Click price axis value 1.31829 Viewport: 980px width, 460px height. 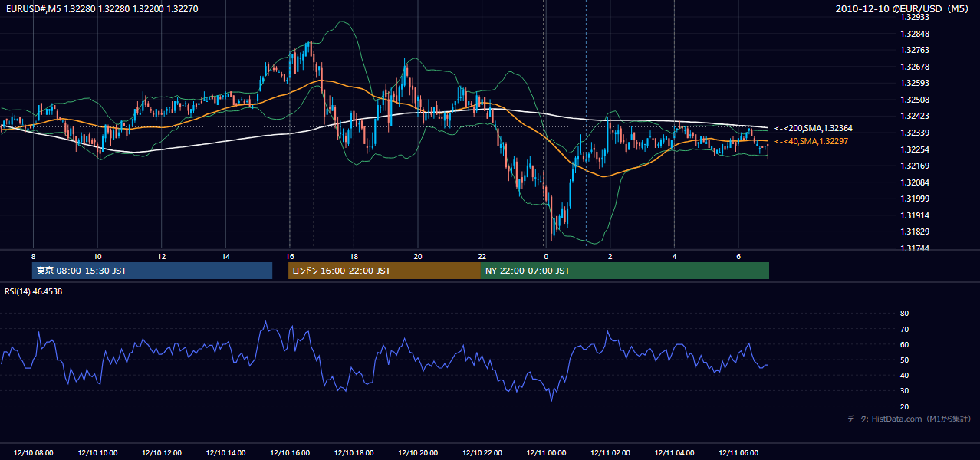[916, 232]
